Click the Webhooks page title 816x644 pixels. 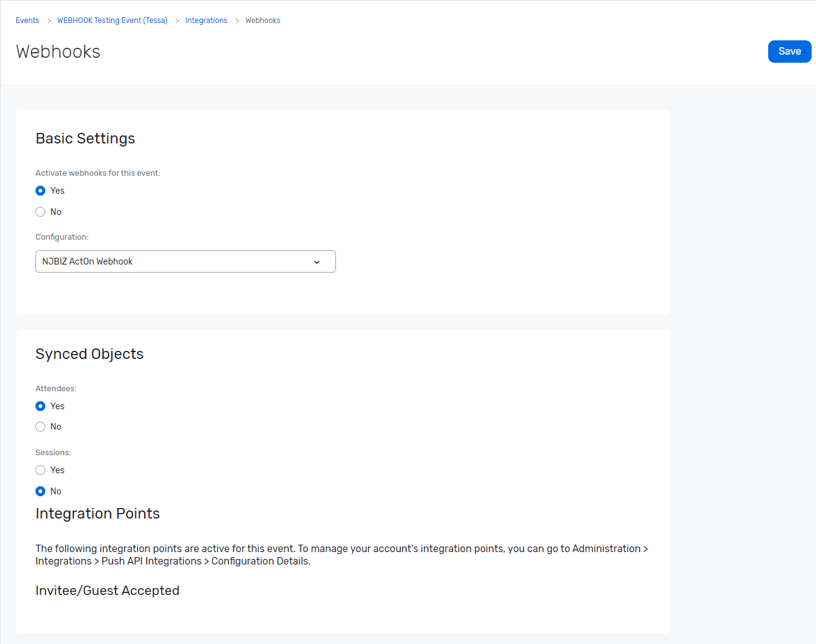(58, 52)
